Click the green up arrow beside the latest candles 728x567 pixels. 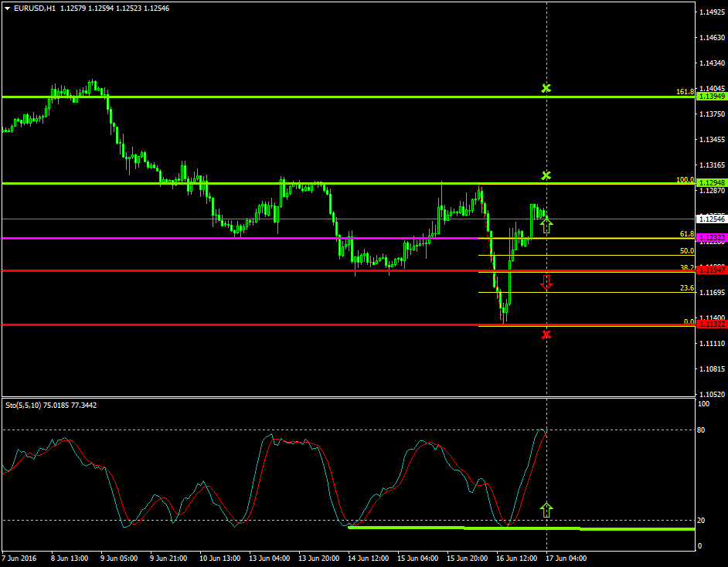pos(548,225)
